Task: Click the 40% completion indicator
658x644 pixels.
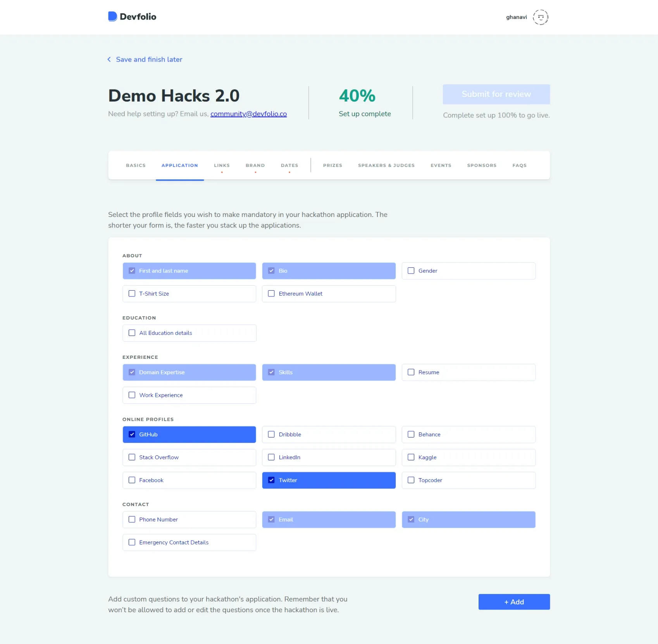Action: coord(357,96)
